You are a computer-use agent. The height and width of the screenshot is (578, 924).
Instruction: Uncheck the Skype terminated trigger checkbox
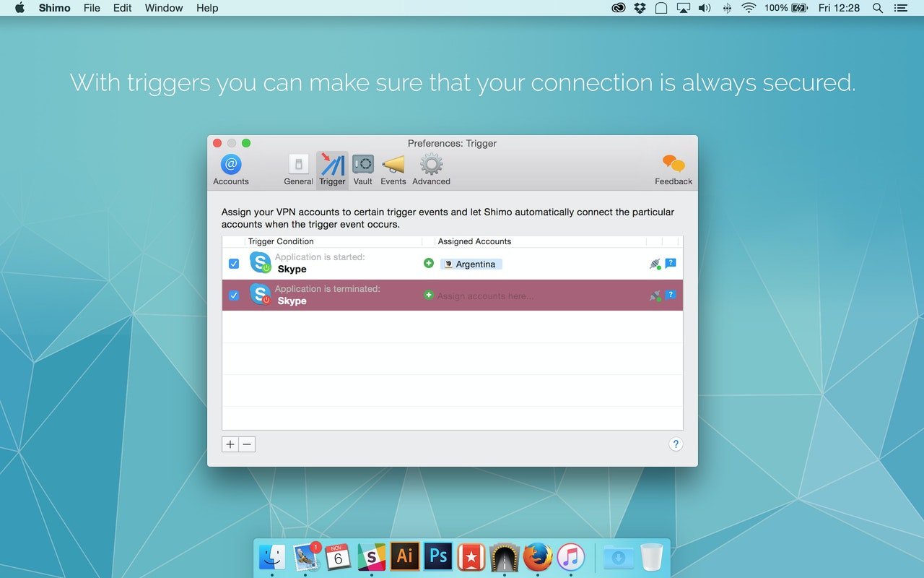pos(234,295)
